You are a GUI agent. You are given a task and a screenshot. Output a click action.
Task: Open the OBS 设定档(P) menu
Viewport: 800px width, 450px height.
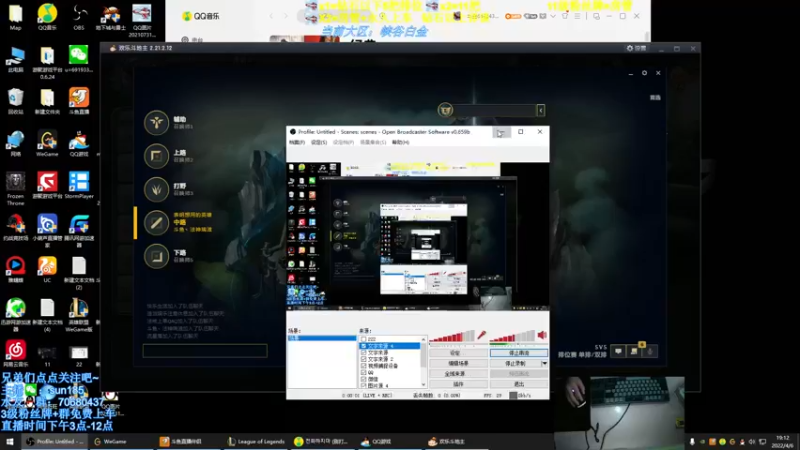pyautogui.click(x=343, y=142)
